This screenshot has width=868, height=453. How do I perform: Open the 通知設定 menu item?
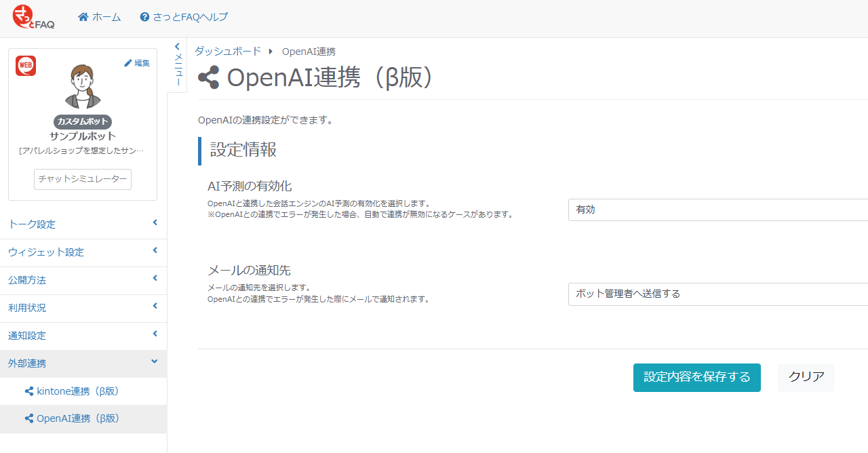pos(83,336)
